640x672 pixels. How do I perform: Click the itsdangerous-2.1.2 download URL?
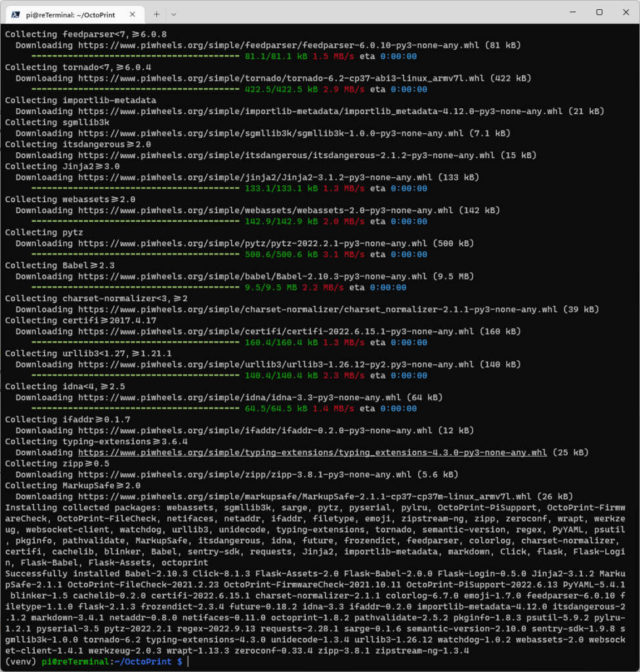[x=286, y=155]
